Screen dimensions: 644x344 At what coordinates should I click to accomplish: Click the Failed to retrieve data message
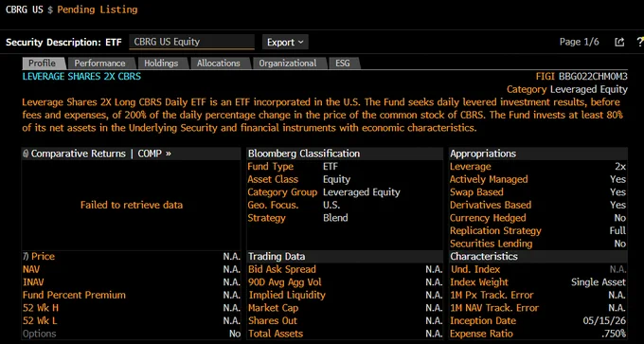pyautogui.click(x=132, y=205)
